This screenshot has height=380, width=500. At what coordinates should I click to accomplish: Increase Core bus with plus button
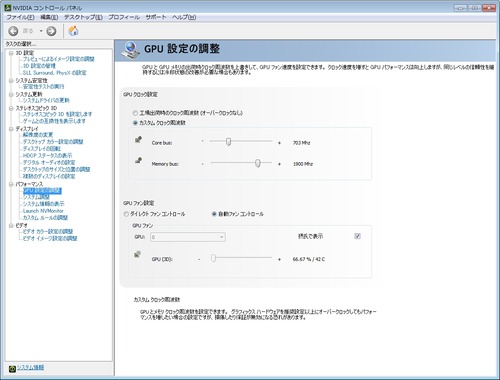(279, 143)
